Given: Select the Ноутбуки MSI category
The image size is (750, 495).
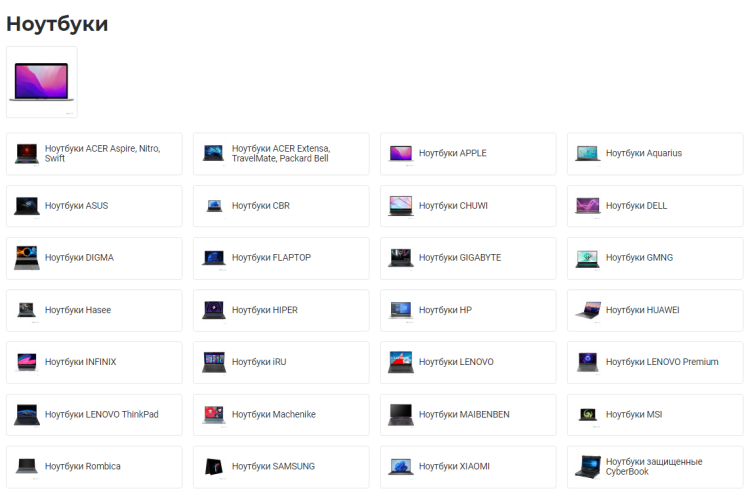Looking at the screenshot, I should (634, 414).
